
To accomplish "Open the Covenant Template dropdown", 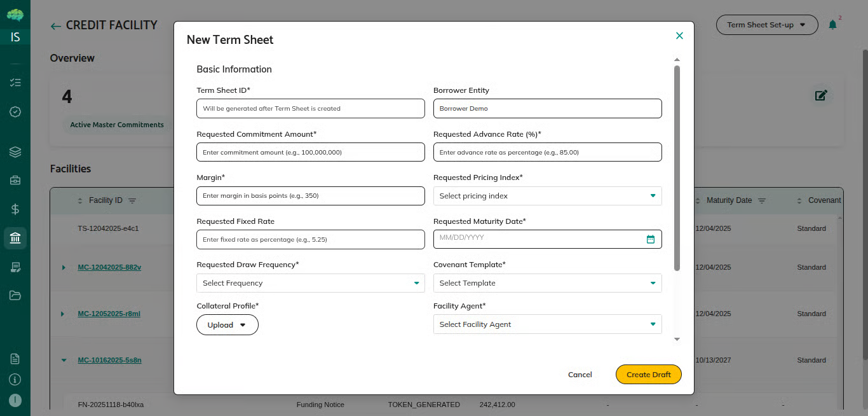I will [x=547, y=283].
